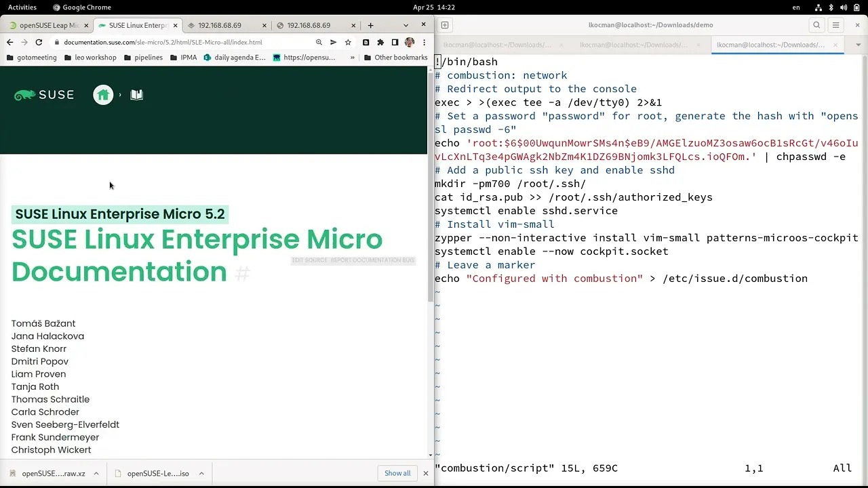Click the volume icon in top bar

point(843,7)
